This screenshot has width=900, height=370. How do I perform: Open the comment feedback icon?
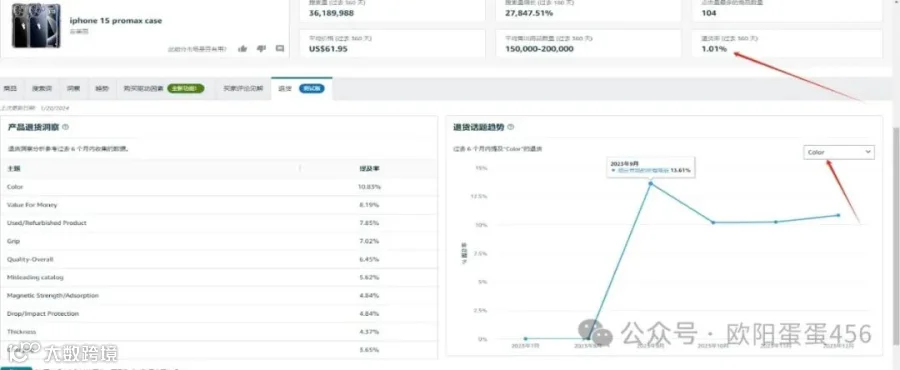[280, 49]
